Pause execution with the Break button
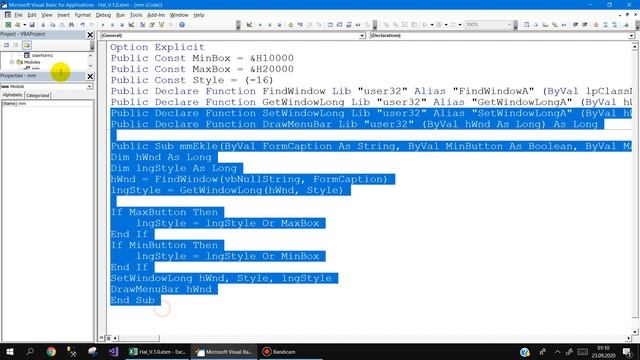The height and width of the screenshot is (360, 640). coord(112,25)
